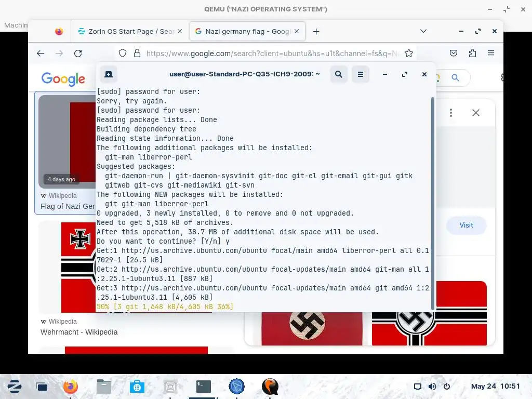The image size is (532, 399).
Task: Open a new terminal tab icon
Action: 109,74
